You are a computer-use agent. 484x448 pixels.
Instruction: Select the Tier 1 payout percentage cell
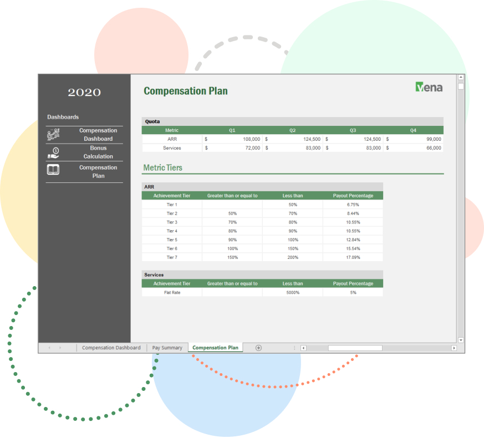(353, 205)
